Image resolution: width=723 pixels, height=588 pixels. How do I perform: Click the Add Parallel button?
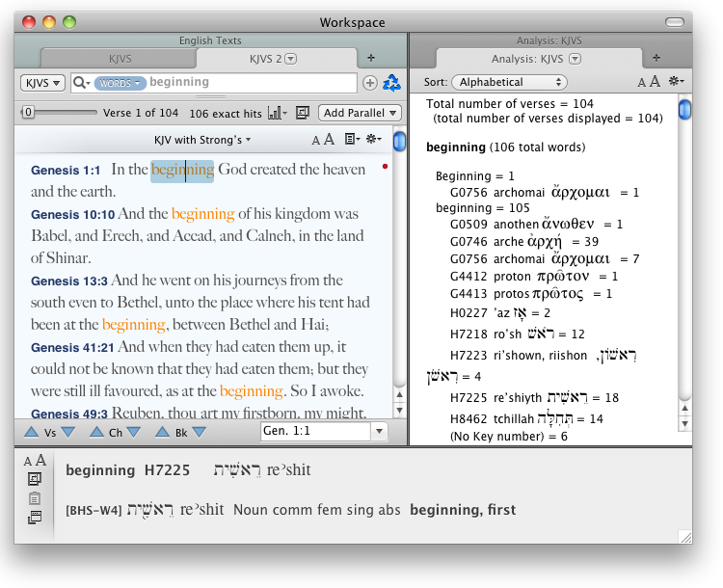[x=360, y=113]
